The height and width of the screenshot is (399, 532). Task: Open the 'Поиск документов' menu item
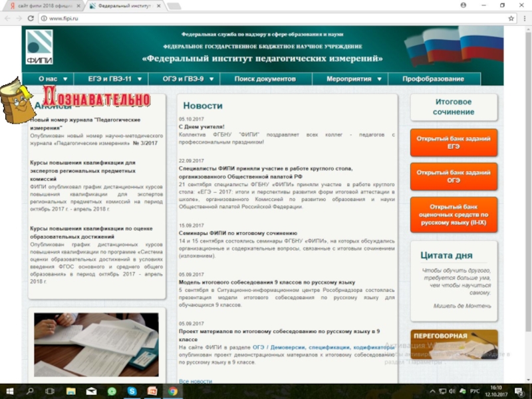265,78
